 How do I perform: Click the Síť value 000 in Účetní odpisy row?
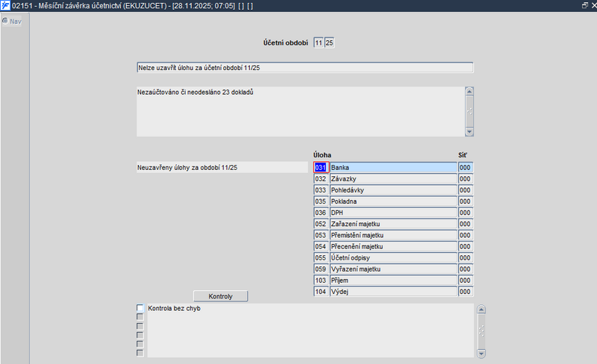tap(465, 258)
